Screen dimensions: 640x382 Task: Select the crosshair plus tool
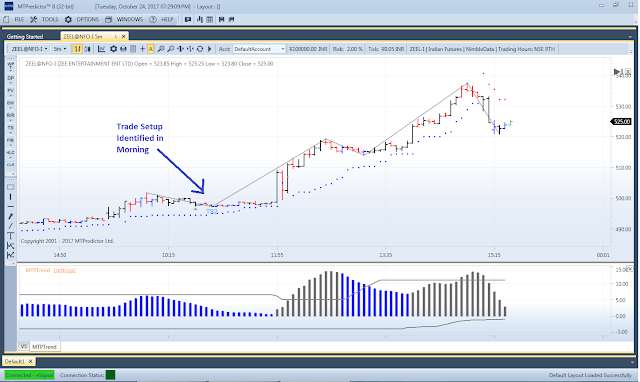tap(142, 49)
